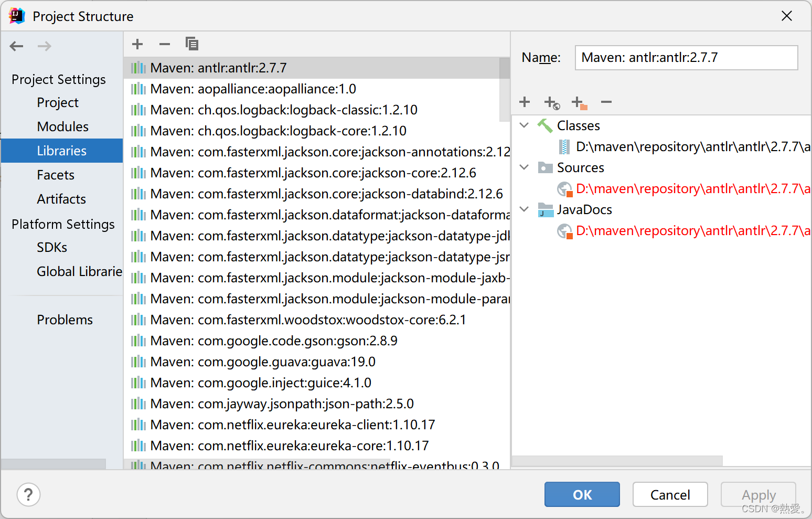Click the Cancel button

click(x=670, y=494)
